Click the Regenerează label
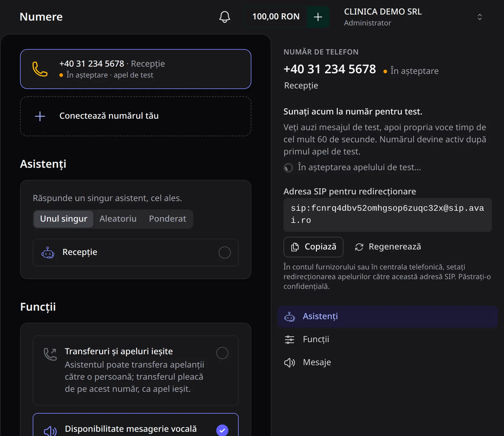Screen dimensions: 504x436 tap(395, 247)
